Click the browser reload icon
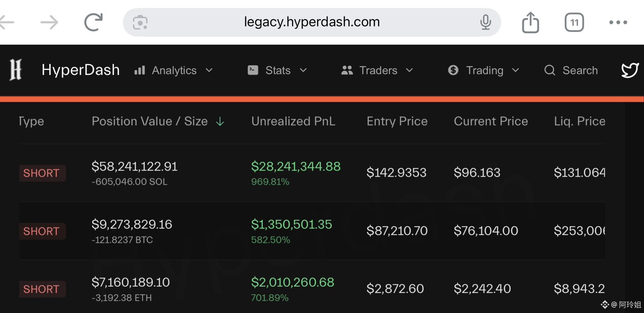644x313 pixels. [93, 22]
